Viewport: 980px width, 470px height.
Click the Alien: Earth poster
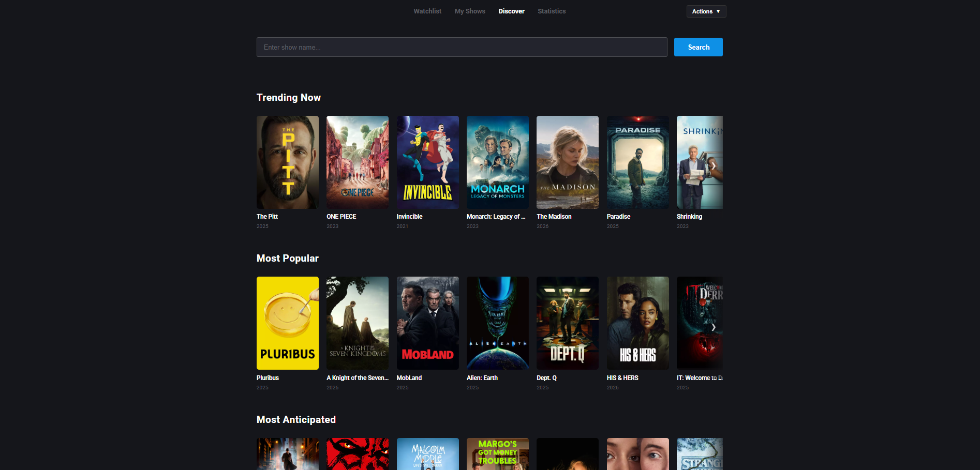(498, 323)
